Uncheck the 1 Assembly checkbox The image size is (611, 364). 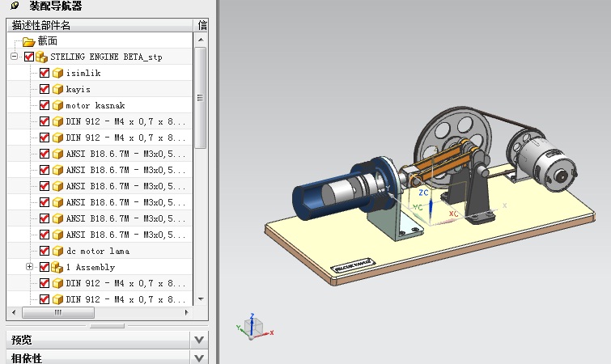tap(45, 267)
